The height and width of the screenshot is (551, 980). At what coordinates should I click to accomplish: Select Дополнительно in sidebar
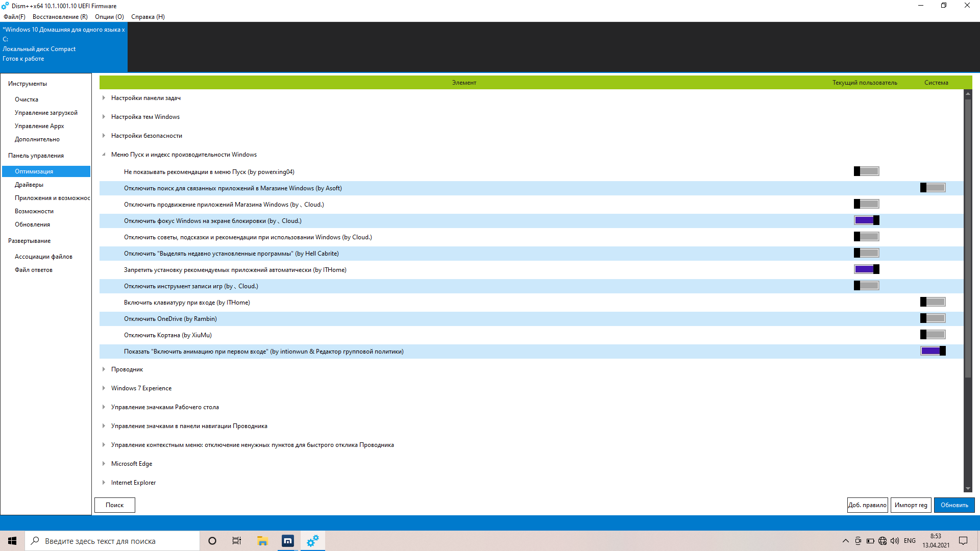[37, 139]
